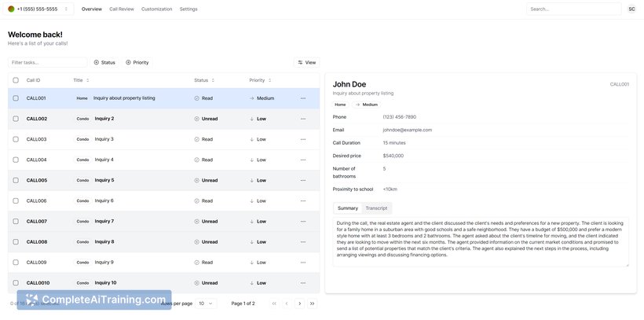Open row actions menu for CALL007
Screen dimensions: 644x320
pyautogui.click(x=302, y=221)
